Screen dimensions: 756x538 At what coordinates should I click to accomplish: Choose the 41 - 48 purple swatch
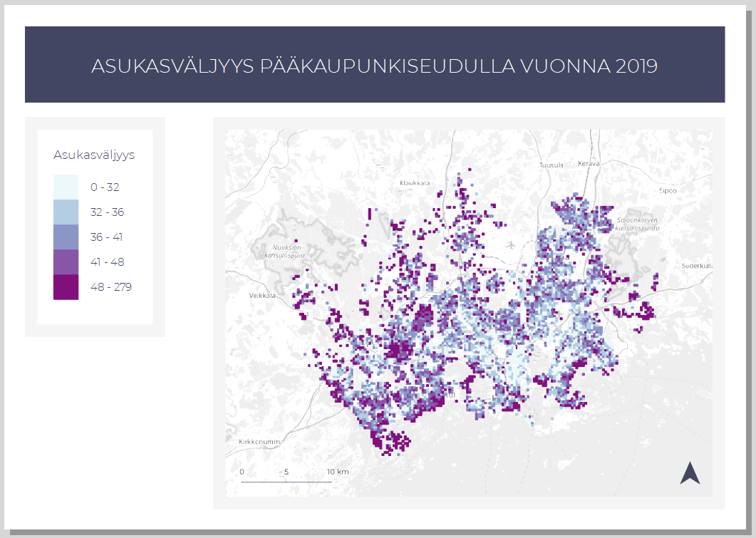tap(66, 262)
